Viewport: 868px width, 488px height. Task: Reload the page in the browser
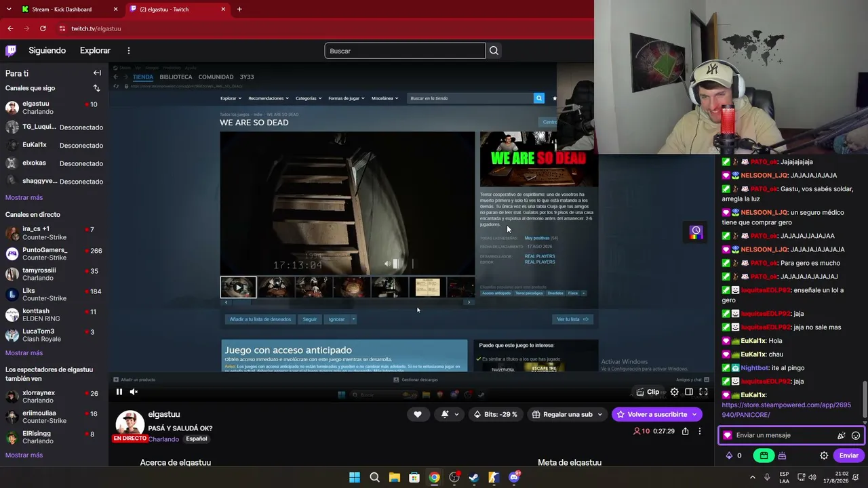(x=43, y=28)
